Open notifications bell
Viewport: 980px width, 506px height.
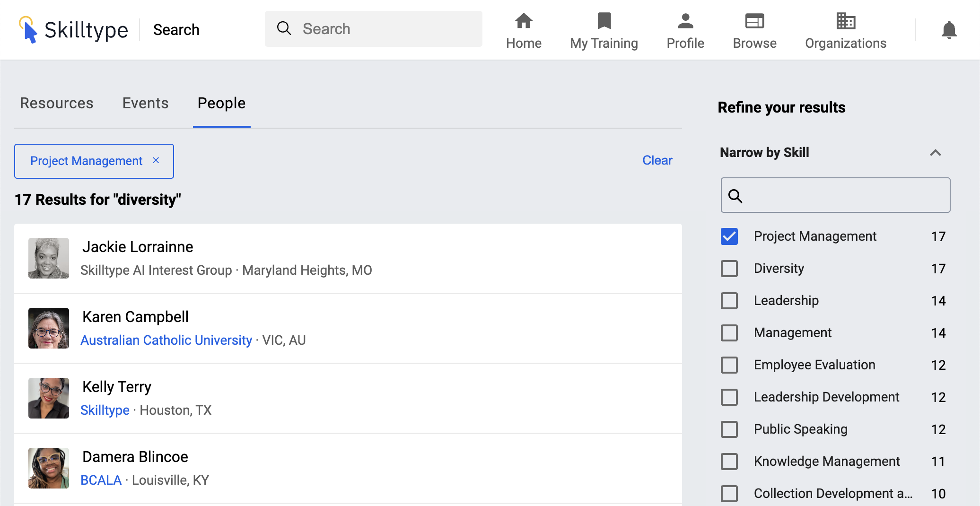(949, 30)
